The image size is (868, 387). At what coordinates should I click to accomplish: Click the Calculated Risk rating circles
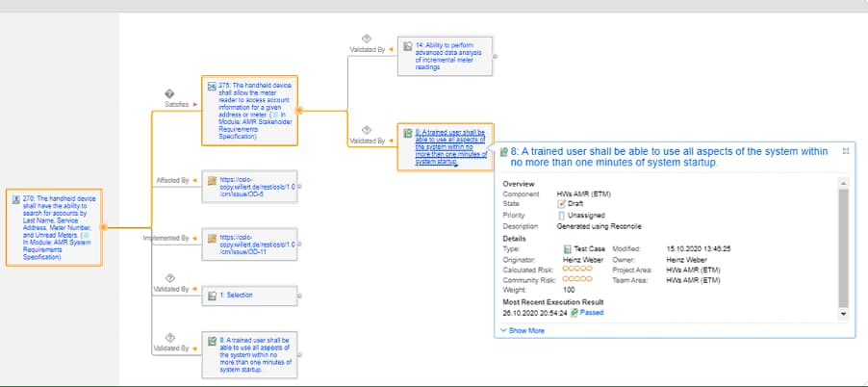577,269
